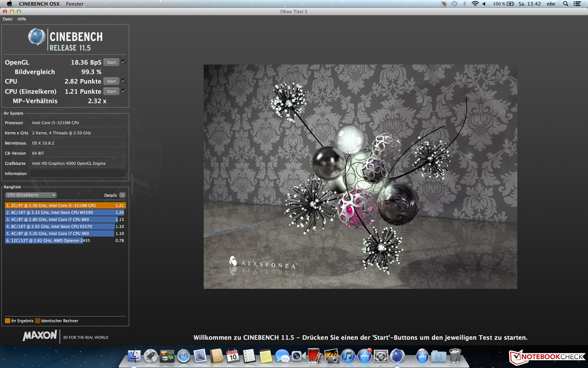Screen dimensions: 588x368
Task: Open the Trash in the Dock
Action: point(455,356)
